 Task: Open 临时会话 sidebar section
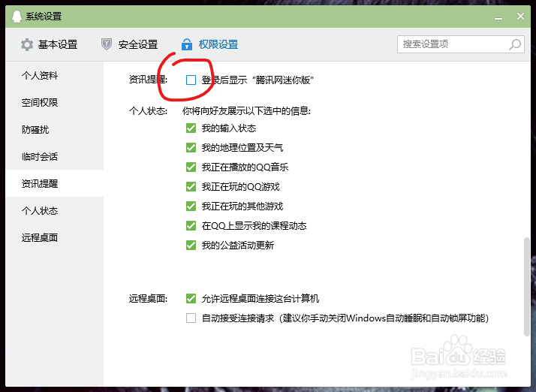[x=54, y=156]
